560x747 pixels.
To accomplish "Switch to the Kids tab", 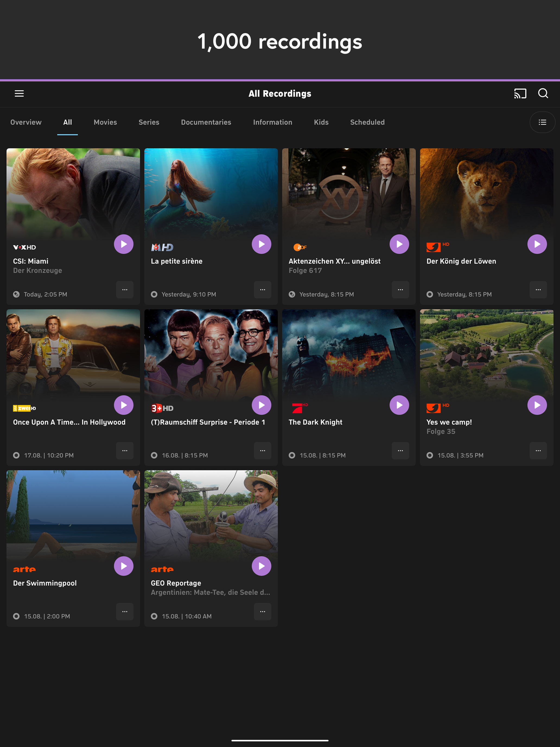I will point(321,122).
